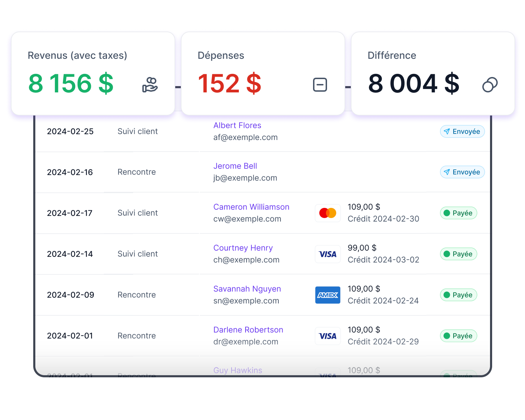Select the Revenus (avec taxes) summary card
Viewport: 525px width, 420px height.
point(93,73)
